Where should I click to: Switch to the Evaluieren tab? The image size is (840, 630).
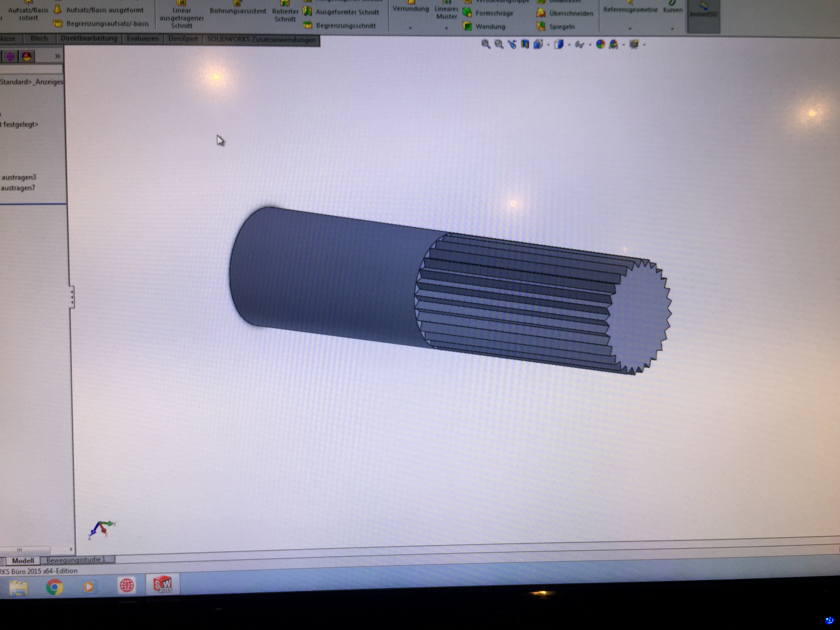[143, 39]
